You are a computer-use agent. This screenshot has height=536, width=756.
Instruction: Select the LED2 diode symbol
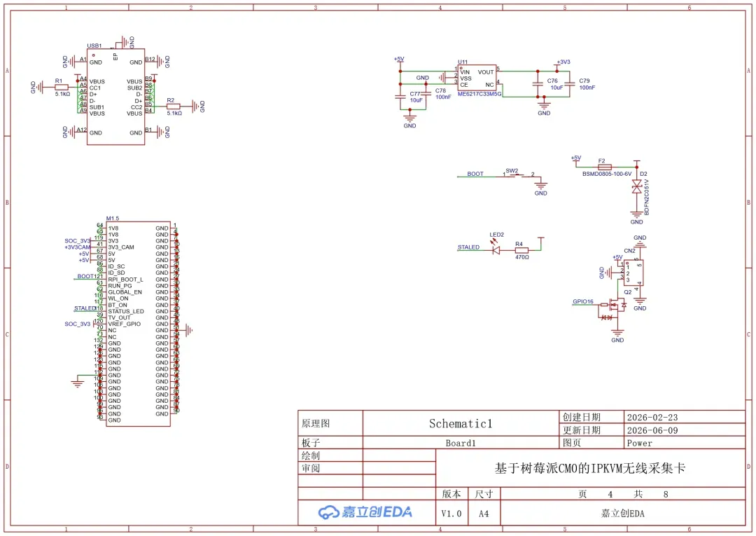click(x=495, y=250)
